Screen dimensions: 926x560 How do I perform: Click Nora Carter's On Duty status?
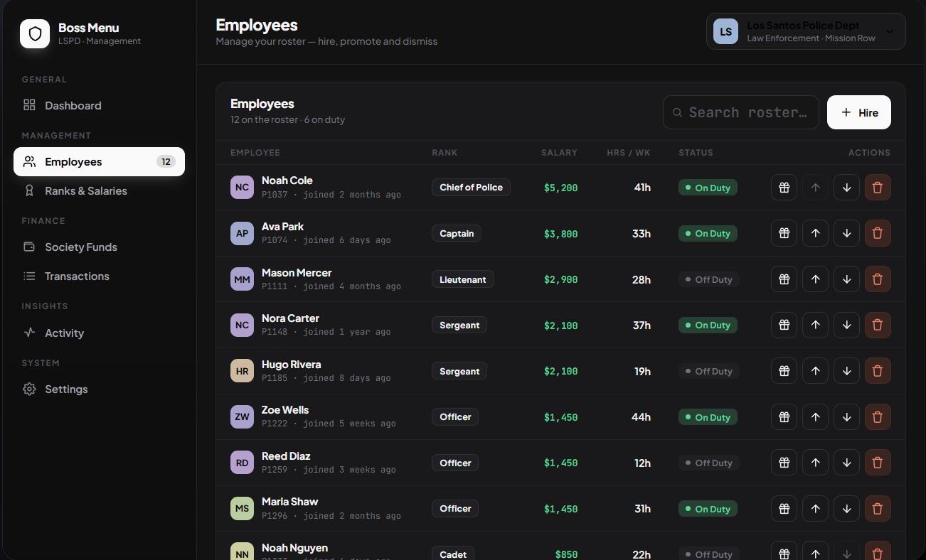tap(708, 325)
